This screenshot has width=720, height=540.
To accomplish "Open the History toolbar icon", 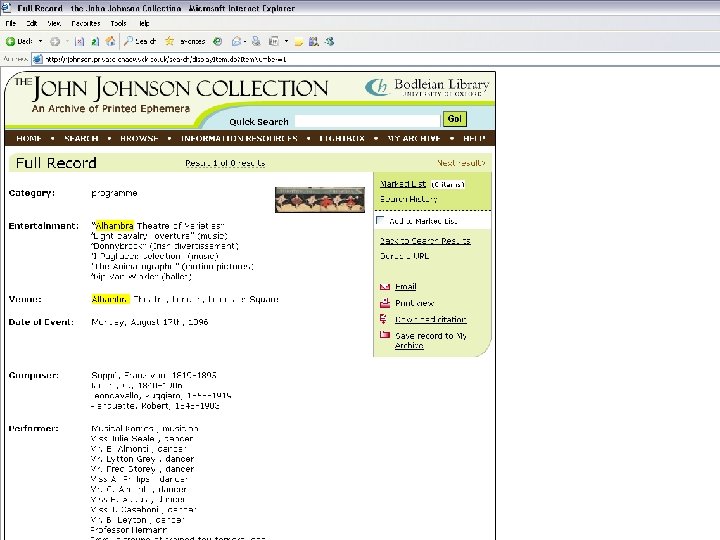I will tap(218, 41).
